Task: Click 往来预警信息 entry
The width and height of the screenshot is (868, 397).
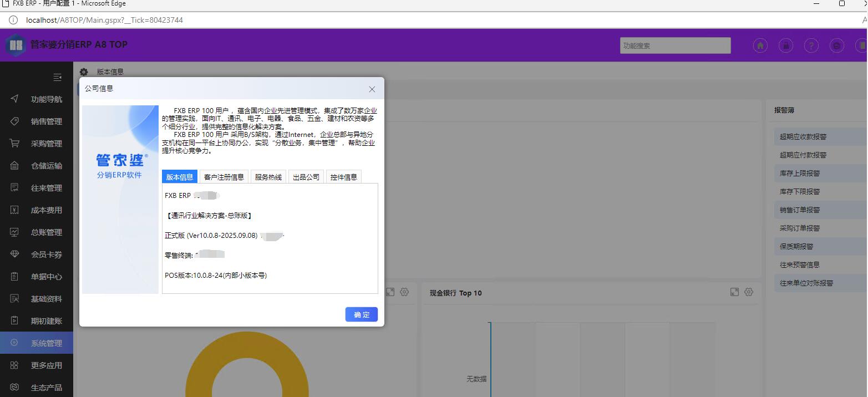Action: (800, 265)
